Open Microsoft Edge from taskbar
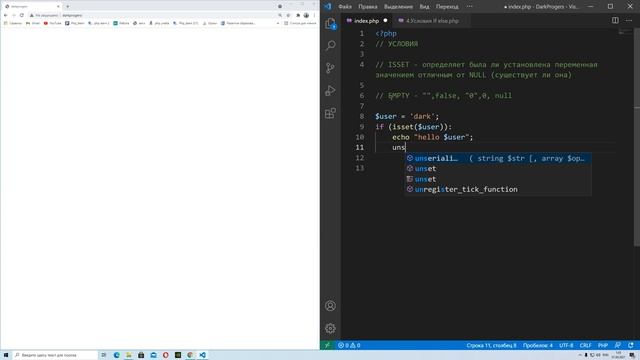 pos(116,355)
